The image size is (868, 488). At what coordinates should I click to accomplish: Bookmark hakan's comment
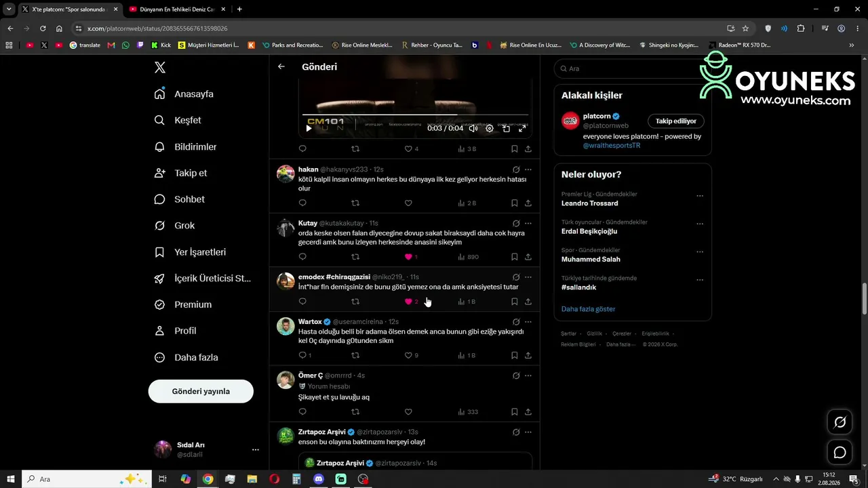(x=514, y=203)
